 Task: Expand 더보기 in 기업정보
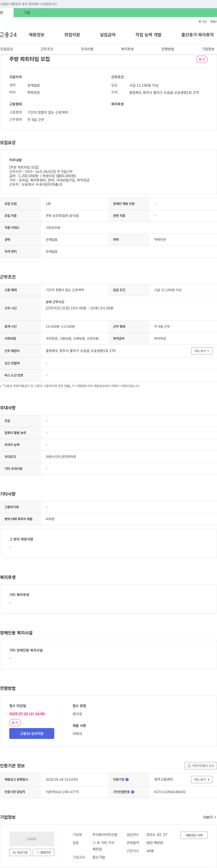click(210, 817)
